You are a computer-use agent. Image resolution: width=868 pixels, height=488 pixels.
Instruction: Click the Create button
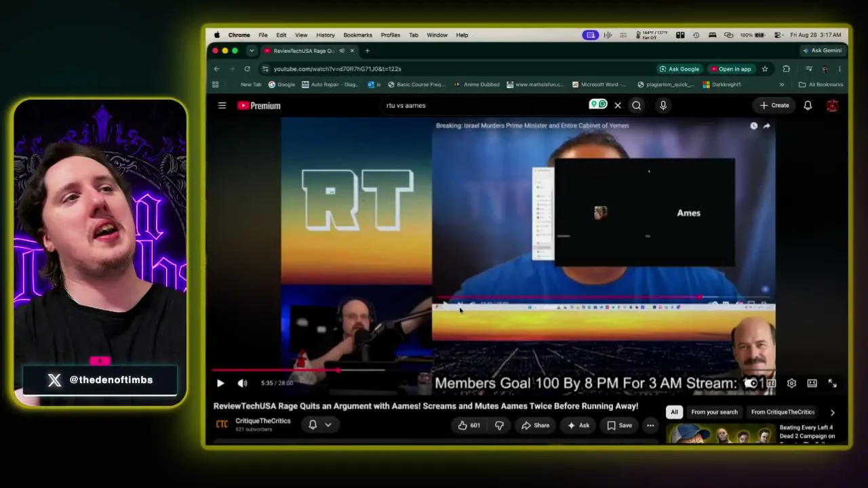(774, 105)
